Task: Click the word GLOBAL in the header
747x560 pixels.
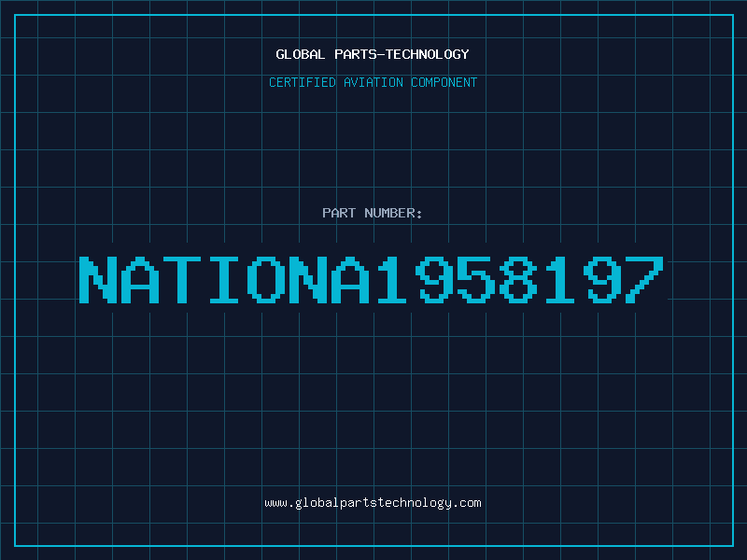Action: point(300,54)
